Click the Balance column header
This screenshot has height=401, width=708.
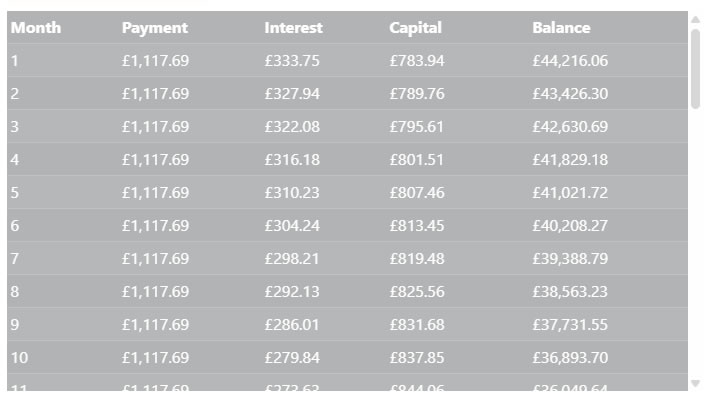click(561, 28)
